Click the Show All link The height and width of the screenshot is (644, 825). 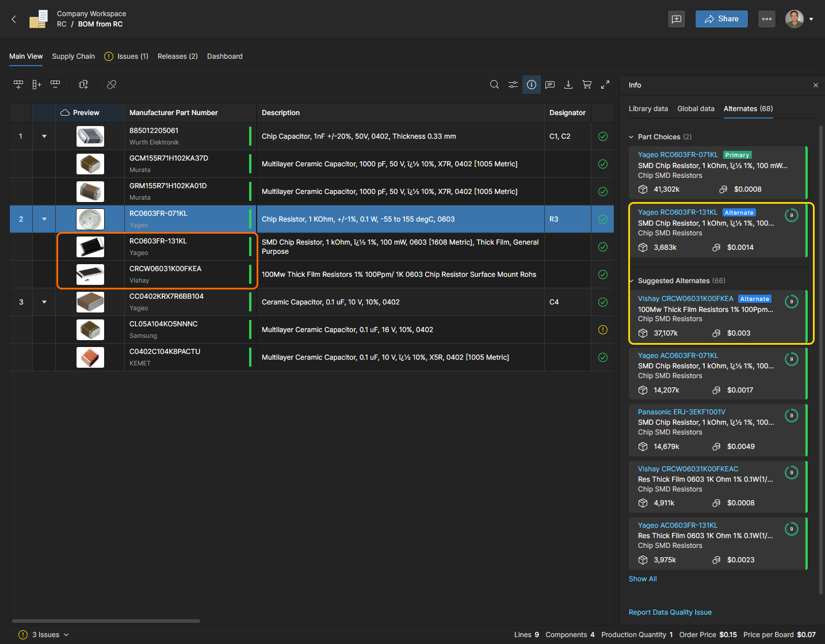pos(643,579)
